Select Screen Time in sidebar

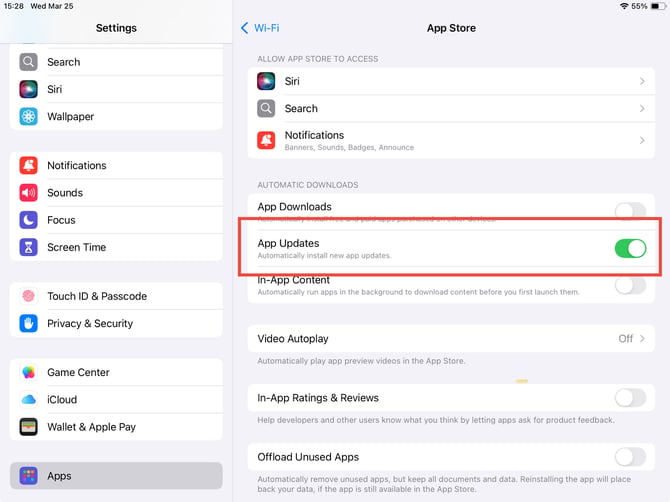pyautogui.click(x=116, y=247)
